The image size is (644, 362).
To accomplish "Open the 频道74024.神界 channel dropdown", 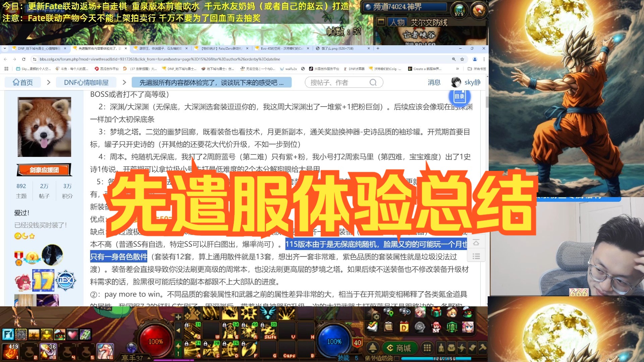I will point(405,7).
